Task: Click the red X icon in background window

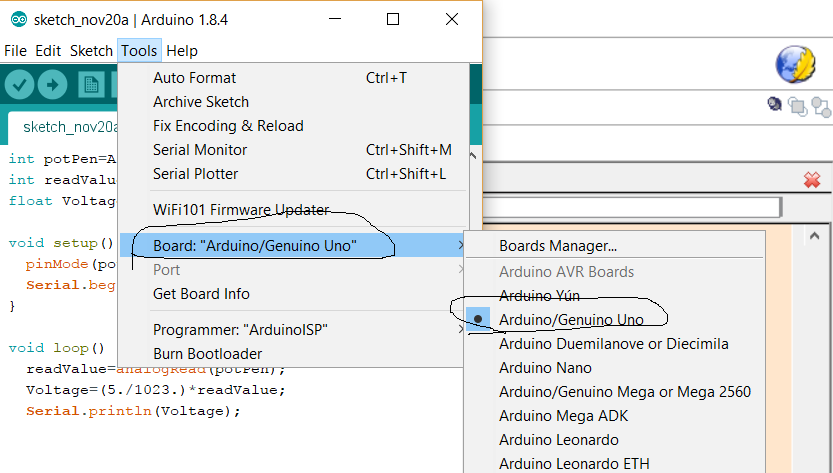Action: click(x=812, y=180)
